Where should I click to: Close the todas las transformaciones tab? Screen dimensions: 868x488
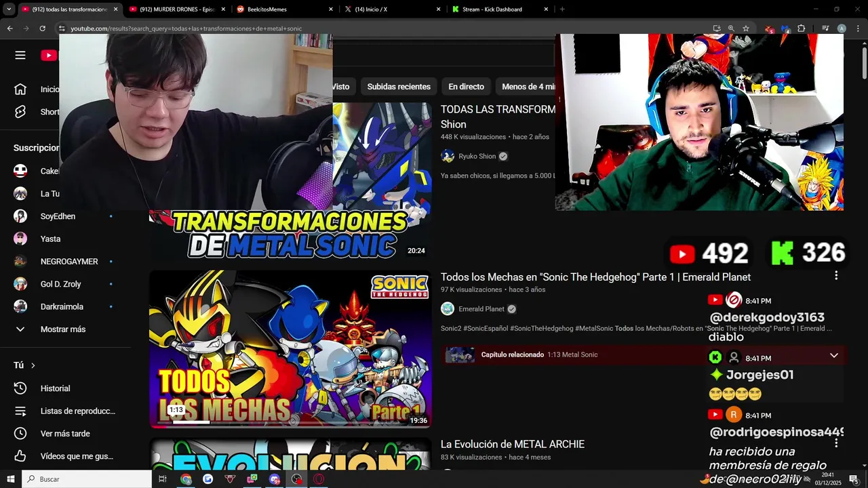click(x=115, y=9)
